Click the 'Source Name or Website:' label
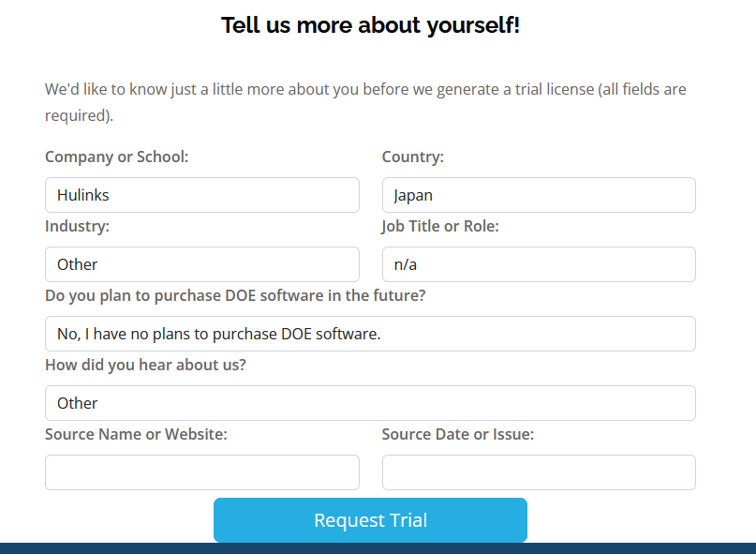 137,434
